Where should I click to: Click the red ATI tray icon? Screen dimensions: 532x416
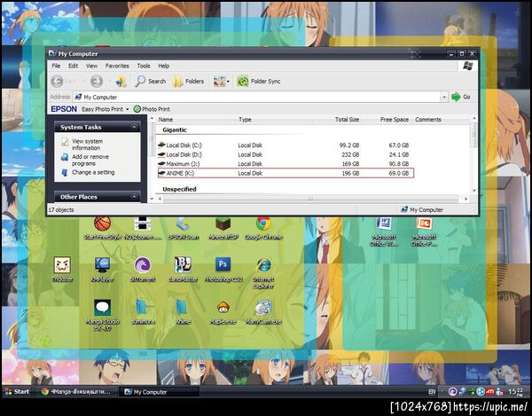pos(489,391)
